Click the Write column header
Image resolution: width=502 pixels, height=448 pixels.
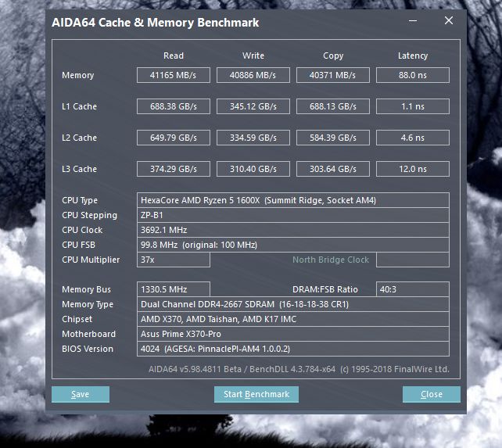(253, 56)
